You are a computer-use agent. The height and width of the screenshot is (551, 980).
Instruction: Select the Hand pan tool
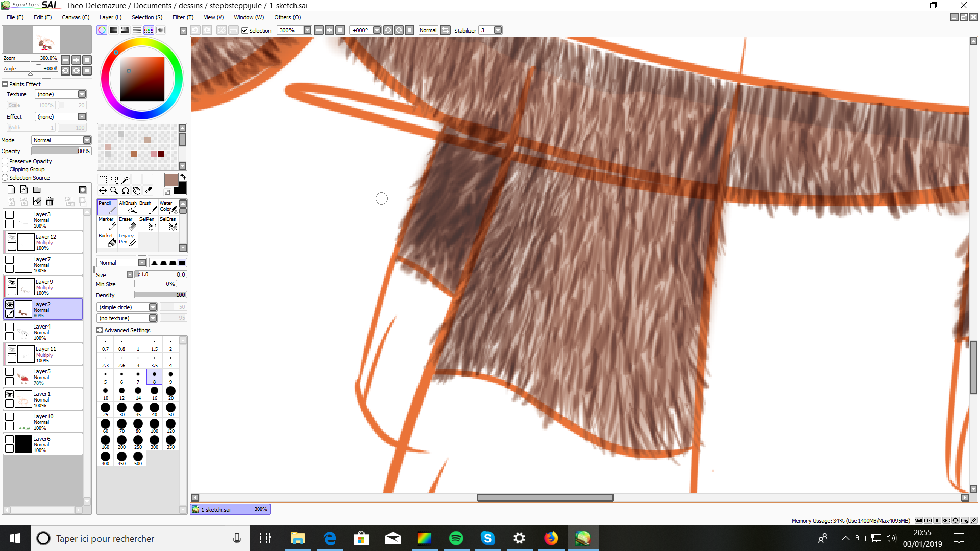pyautogui.click(x=137, y=191)
